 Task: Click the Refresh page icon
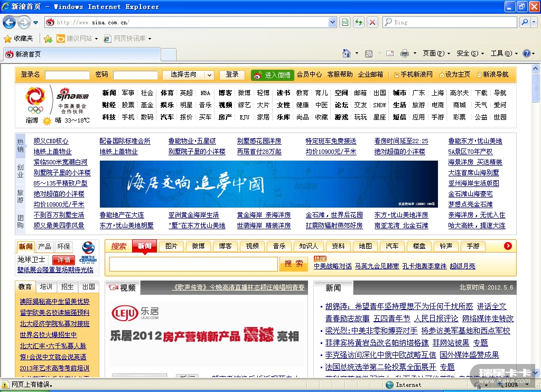point(359,22)
